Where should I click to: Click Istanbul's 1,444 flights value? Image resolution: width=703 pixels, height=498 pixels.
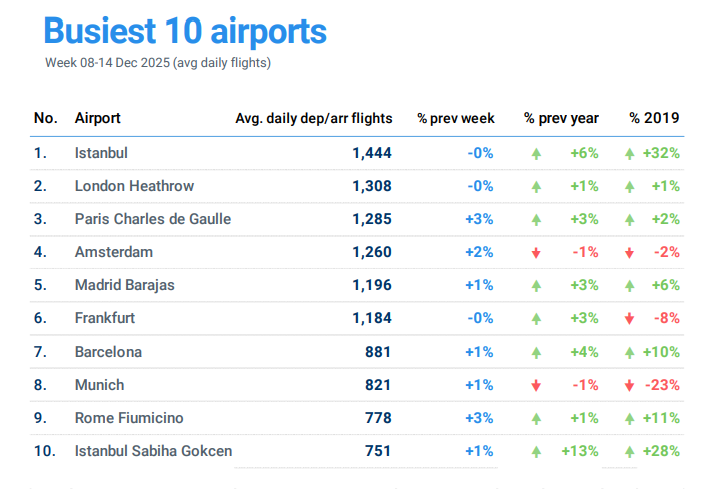[x=371, y=153]
